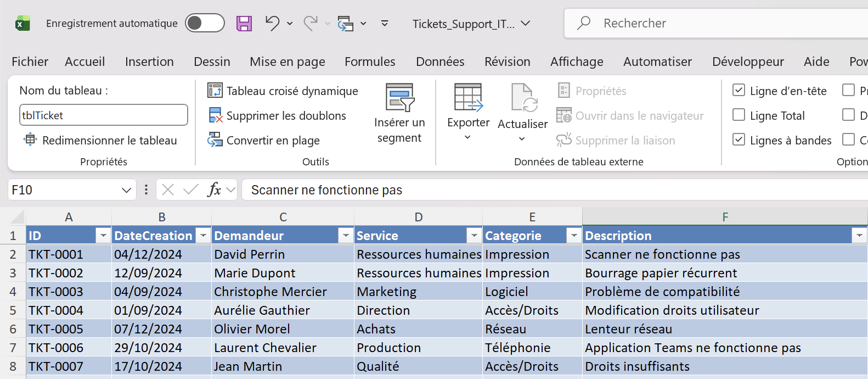868x379 pixels.
Task: Insert a slicer via Insérer un segment
Action: coord(399,114)
